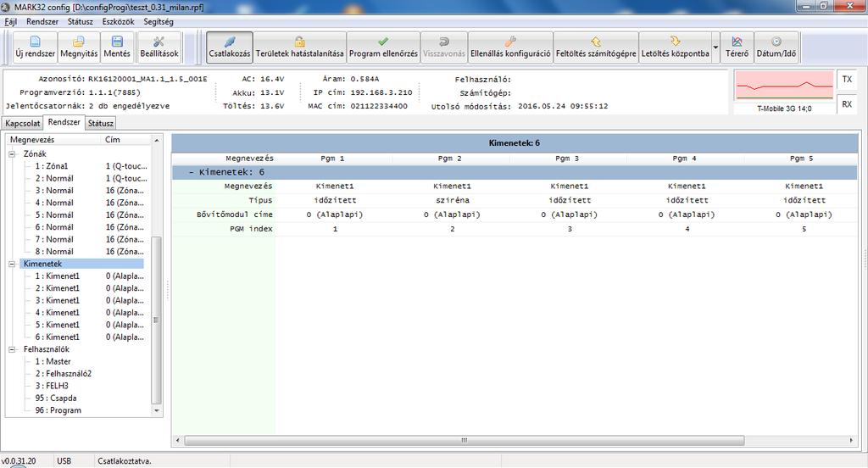Save using the Mentés icon
This screenshot has width=868, height=468.
tap(117, 47)
